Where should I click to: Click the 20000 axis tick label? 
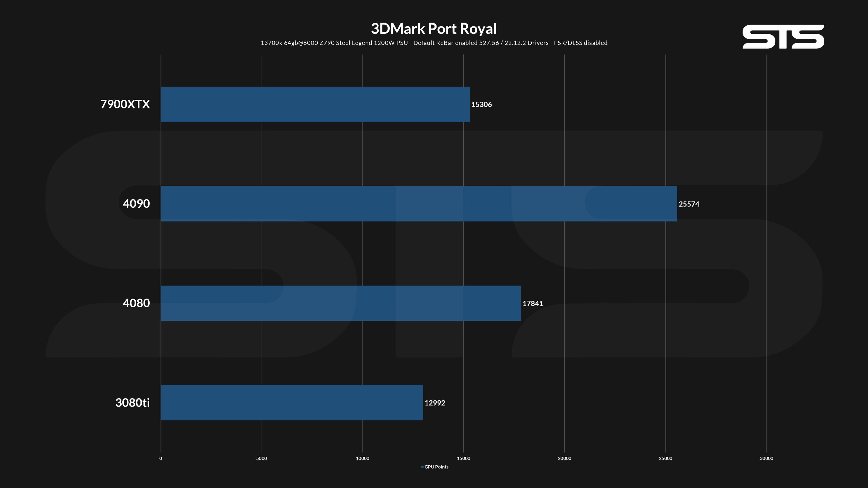pos(564,458)
